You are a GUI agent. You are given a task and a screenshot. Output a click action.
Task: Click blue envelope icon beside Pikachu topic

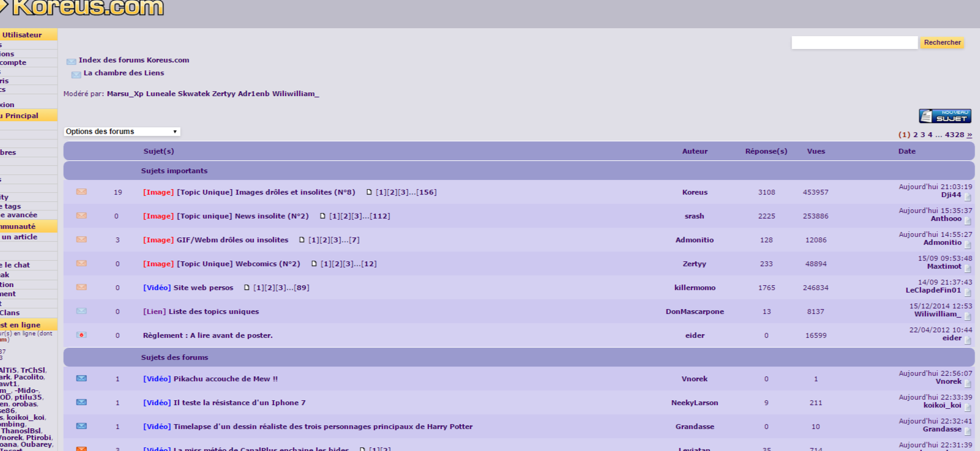tap(81, 378)
